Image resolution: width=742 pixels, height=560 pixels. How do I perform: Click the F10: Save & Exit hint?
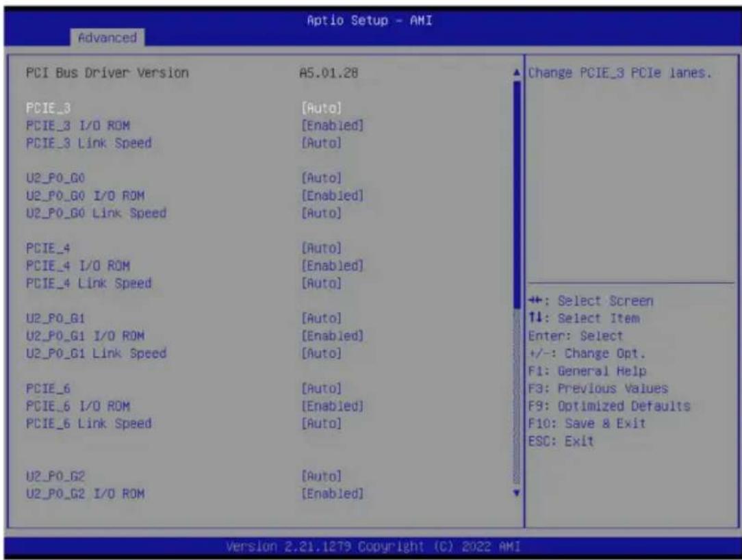[587, 424]
